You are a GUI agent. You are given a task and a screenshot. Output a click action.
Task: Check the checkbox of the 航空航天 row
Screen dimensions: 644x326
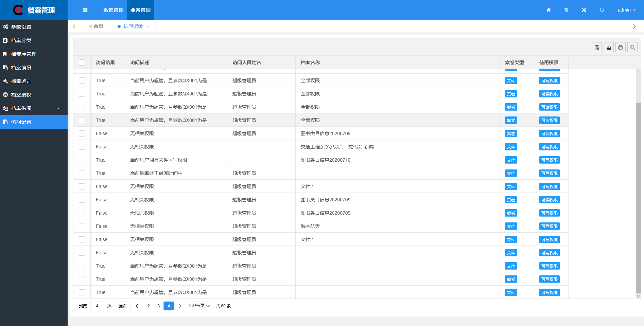coord(82,226)
